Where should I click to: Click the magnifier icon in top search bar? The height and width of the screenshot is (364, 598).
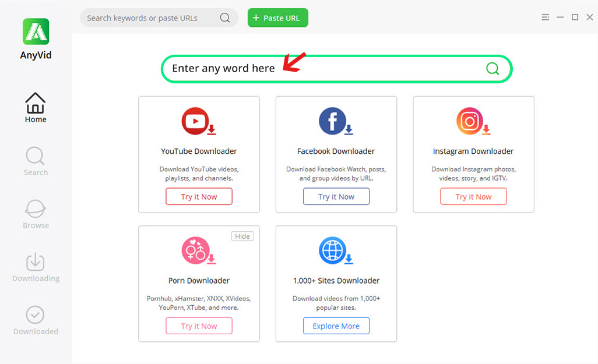(x=225, y=18)
